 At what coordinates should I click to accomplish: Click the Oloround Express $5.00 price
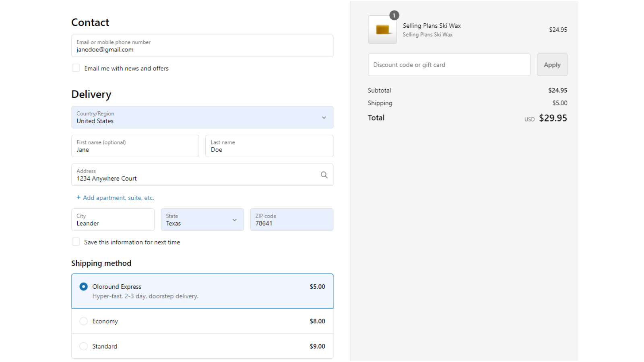tap(318, 287)
